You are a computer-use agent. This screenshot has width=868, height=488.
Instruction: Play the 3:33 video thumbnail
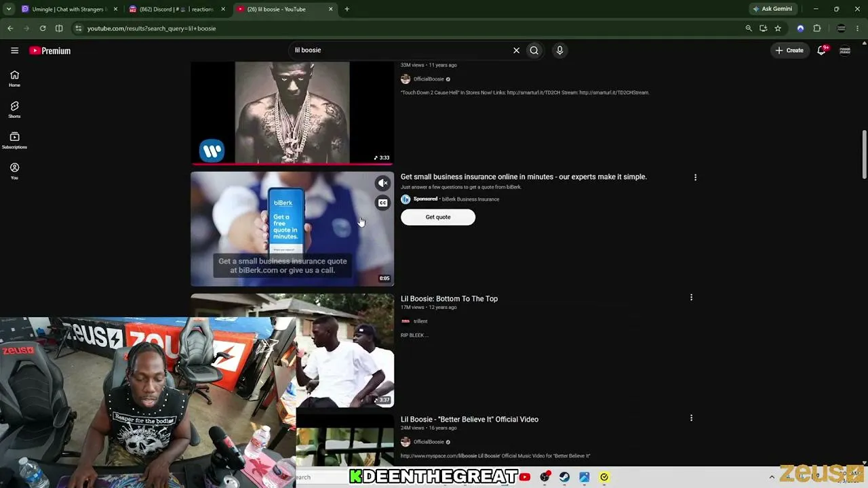coord(292,113)
